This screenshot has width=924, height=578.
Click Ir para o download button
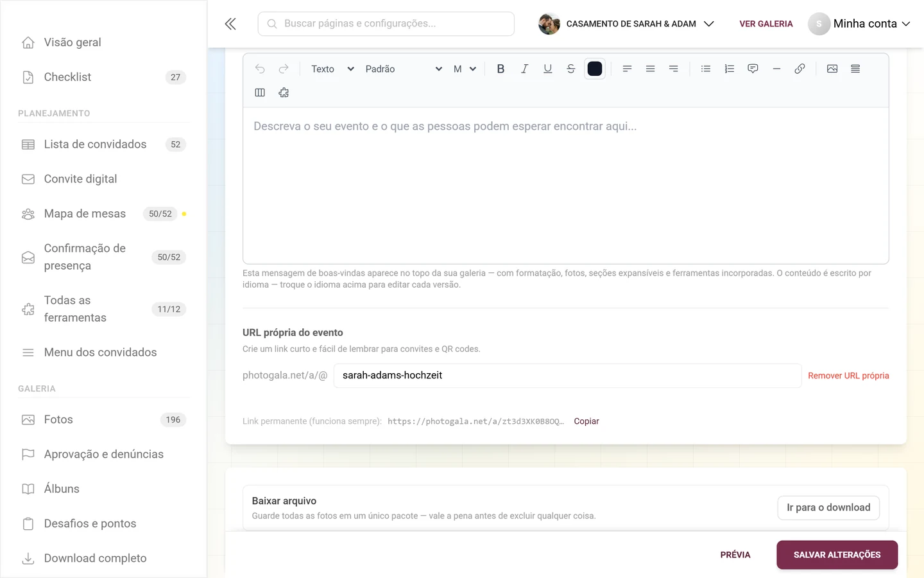pos(828,507)
